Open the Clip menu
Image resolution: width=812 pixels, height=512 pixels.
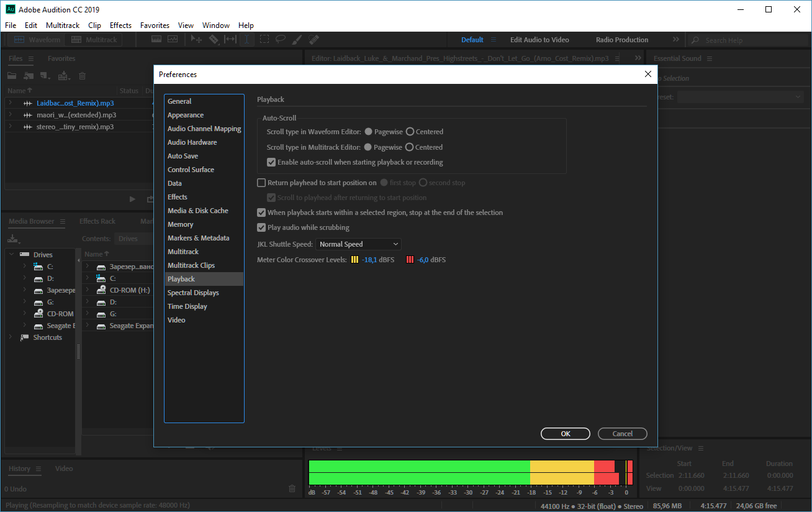pyautogui.click(x=94, y=25)
